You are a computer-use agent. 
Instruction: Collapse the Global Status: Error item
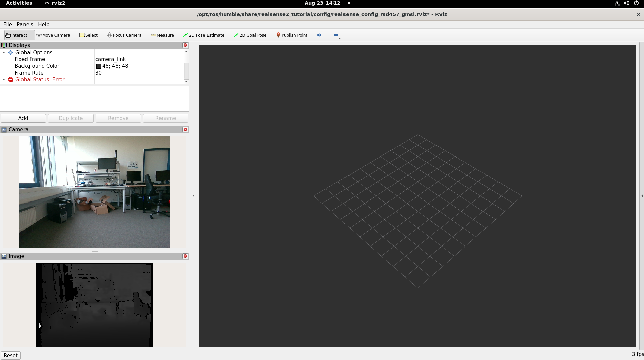click(x=4, y=80)
